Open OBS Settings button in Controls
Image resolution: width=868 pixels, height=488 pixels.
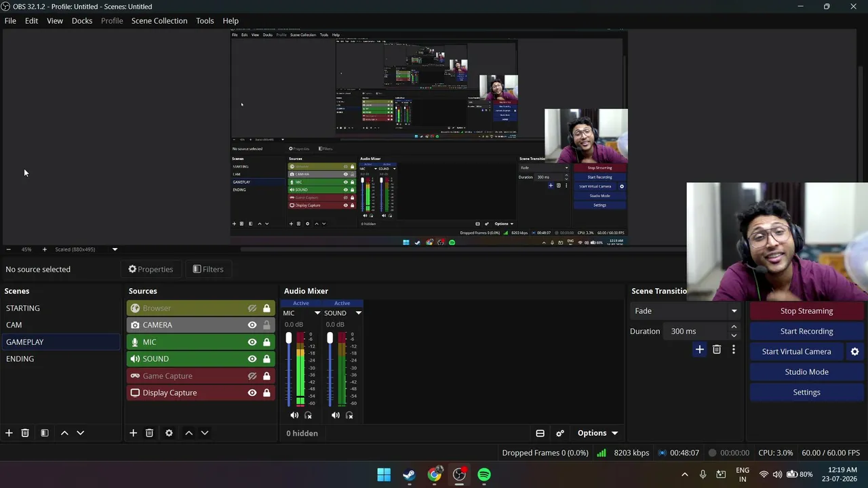pos(806,392)
